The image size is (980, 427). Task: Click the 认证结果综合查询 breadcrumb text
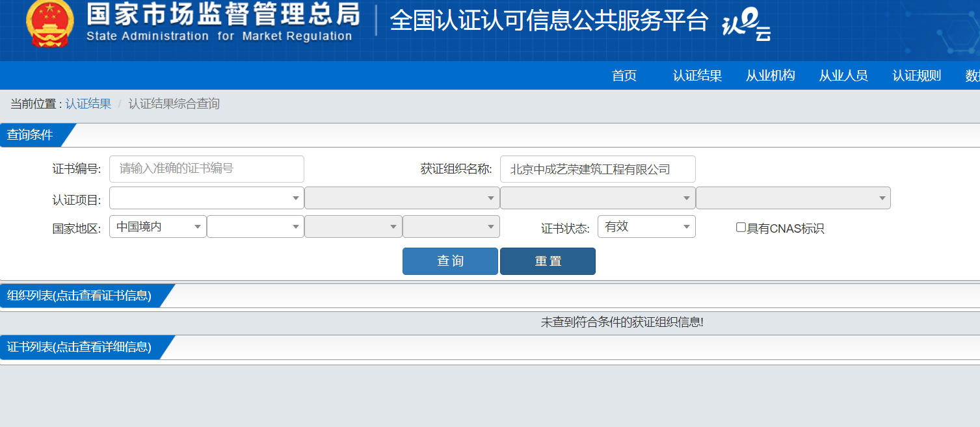pyautogui.click(x=174, y=104)
